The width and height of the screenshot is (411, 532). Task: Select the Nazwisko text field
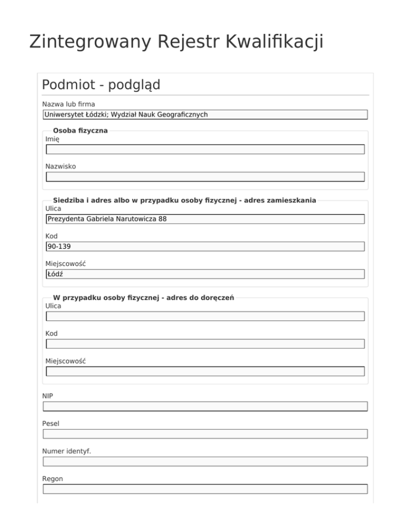tap(205, 177)
